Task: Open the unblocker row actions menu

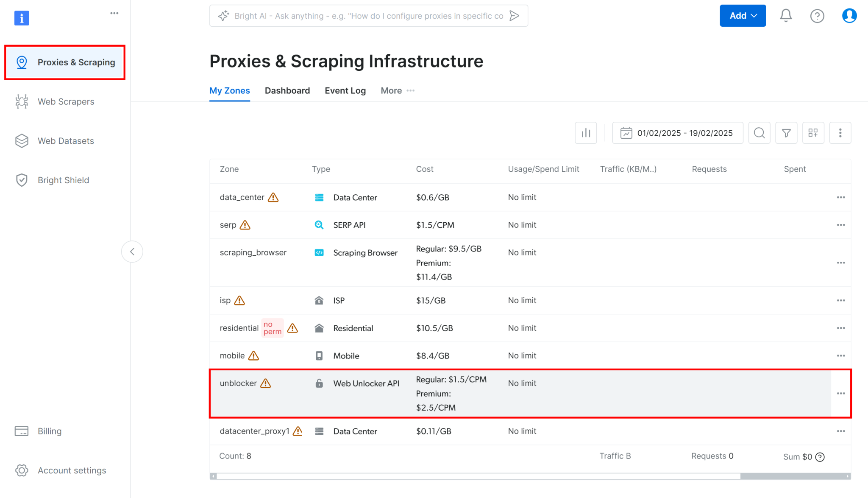Action: click(840, 393)
